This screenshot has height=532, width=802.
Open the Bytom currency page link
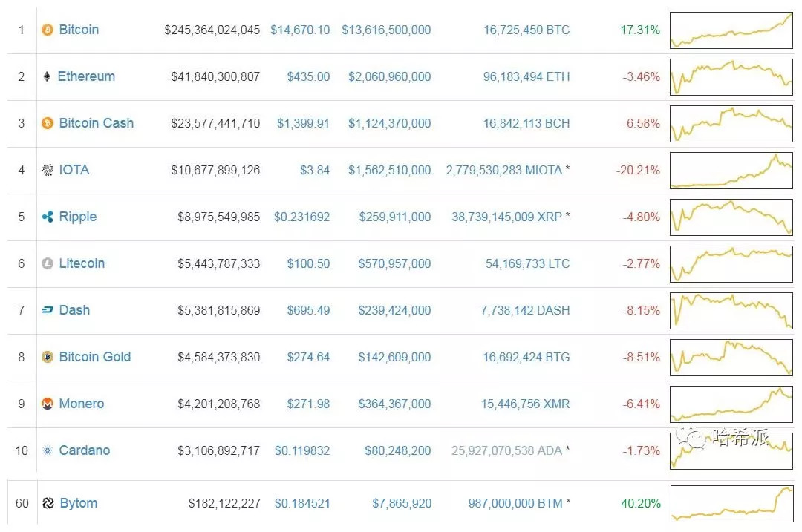tap(78, 503)
